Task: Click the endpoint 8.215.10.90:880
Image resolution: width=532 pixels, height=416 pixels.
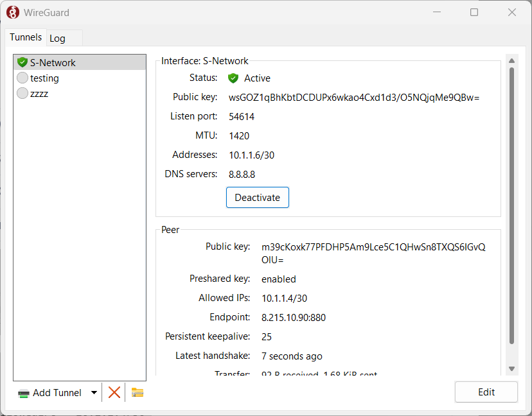Action: tap(294, 318)
